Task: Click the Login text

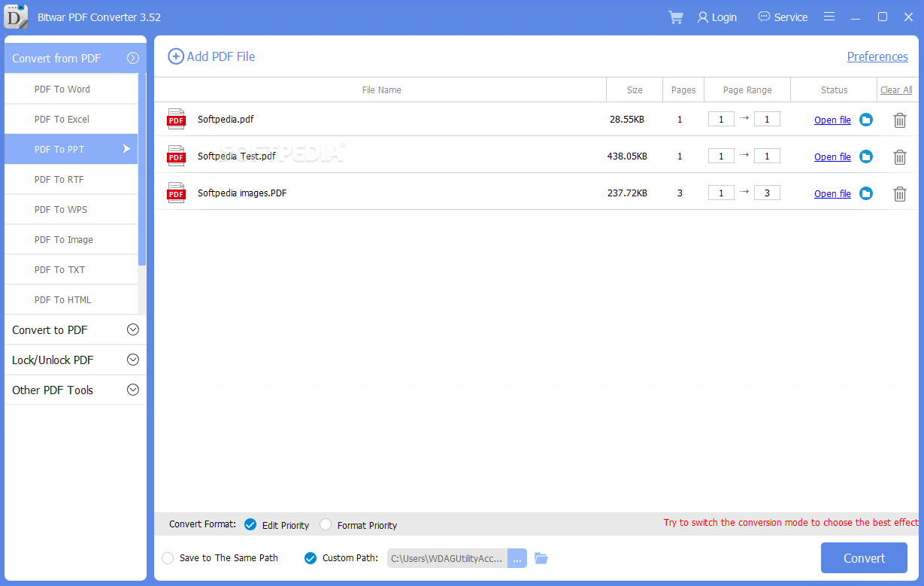Action: click(724, 17)
